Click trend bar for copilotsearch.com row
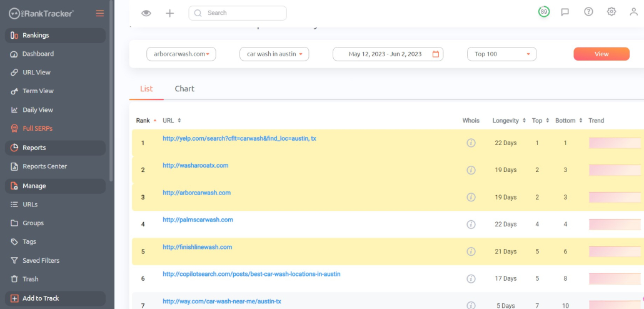The height and width of the screenshot is (309, 644). [615, 278]
